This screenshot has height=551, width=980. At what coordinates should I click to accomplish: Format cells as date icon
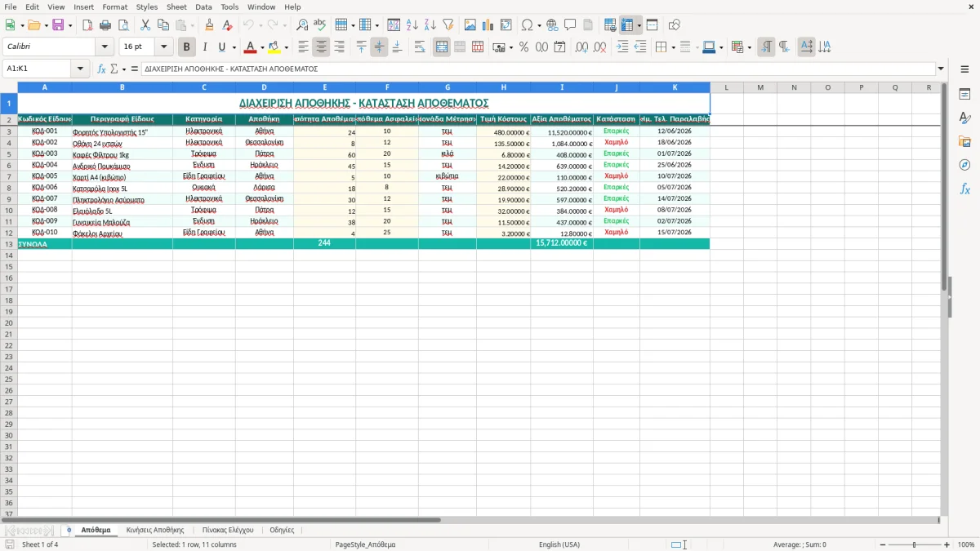click(x=560, y=47)
